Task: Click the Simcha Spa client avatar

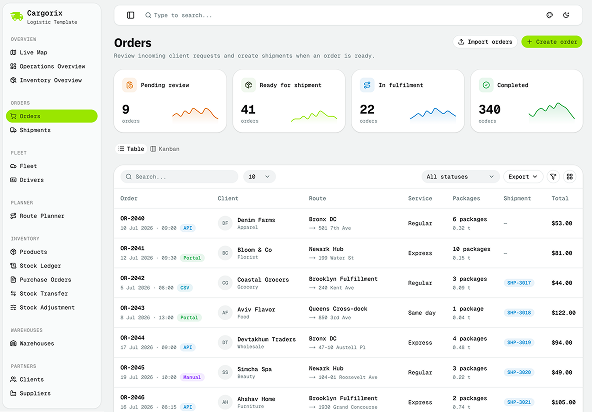Action: (x=225, y=372)
